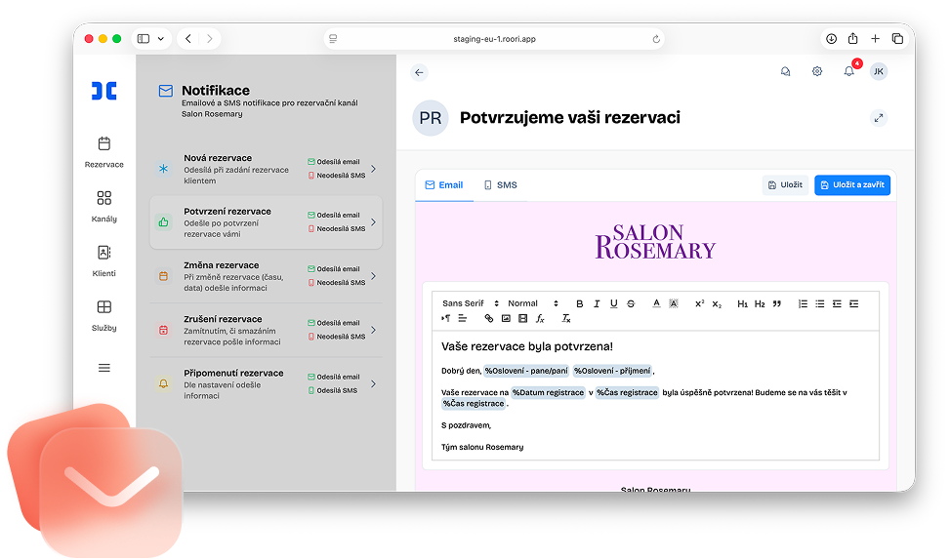
Task: Click the Uložit a zavřít button
Action: (x=851, y=184)
